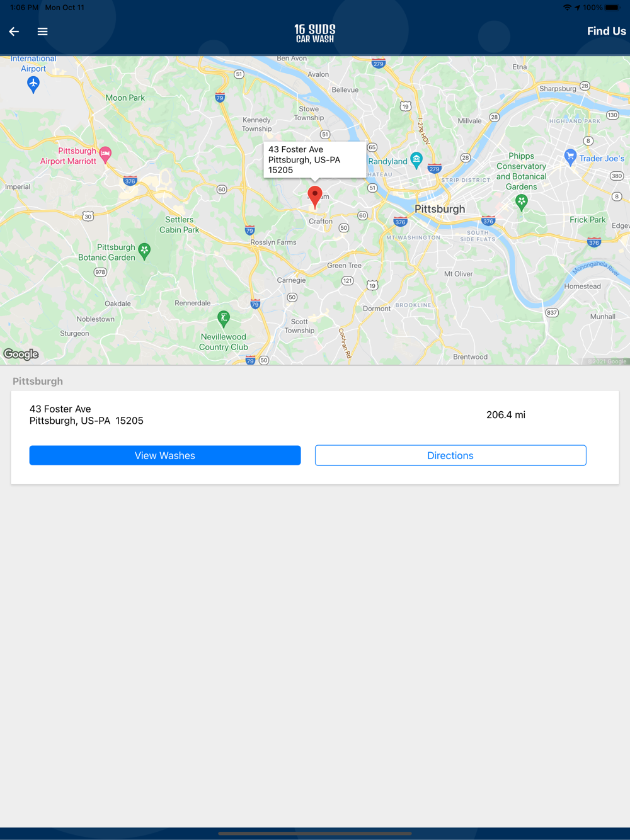This screenshot has height=840, width=630.
Task: Open Directions for 43 Foster Ave
Action: click(450, 455)
